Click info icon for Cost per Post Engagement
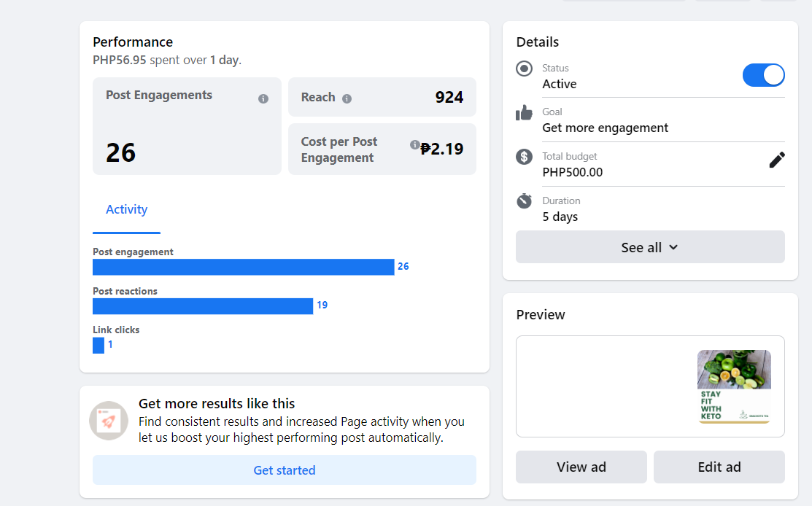The image size is (812, 506). (414, 144)
